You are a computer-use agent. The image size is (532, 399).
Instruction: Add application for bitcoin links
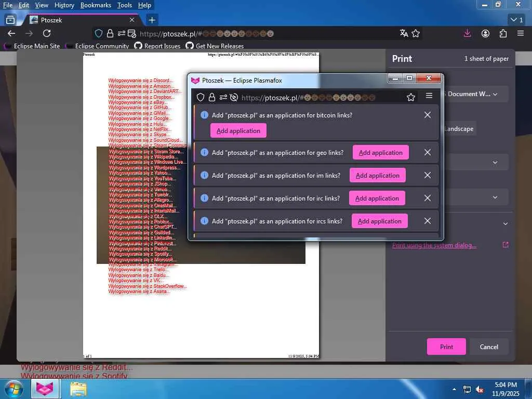click(x=238, y=130)
